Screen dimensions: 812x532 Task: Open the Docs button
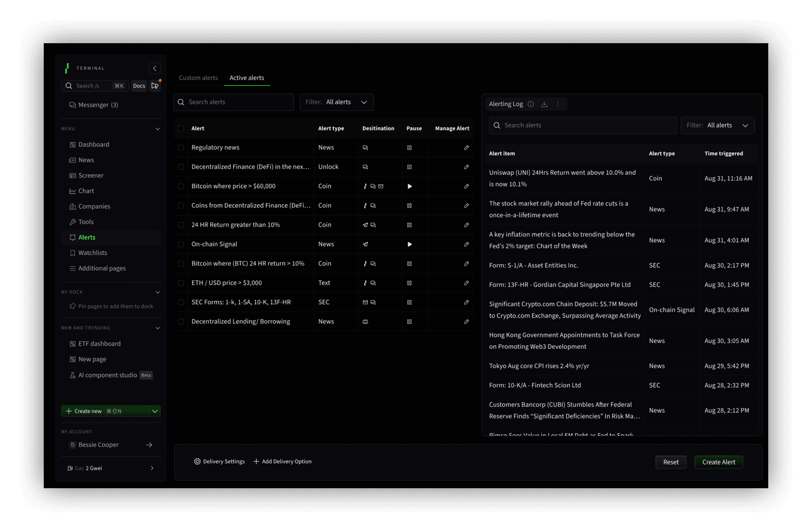tap(139, 86)
